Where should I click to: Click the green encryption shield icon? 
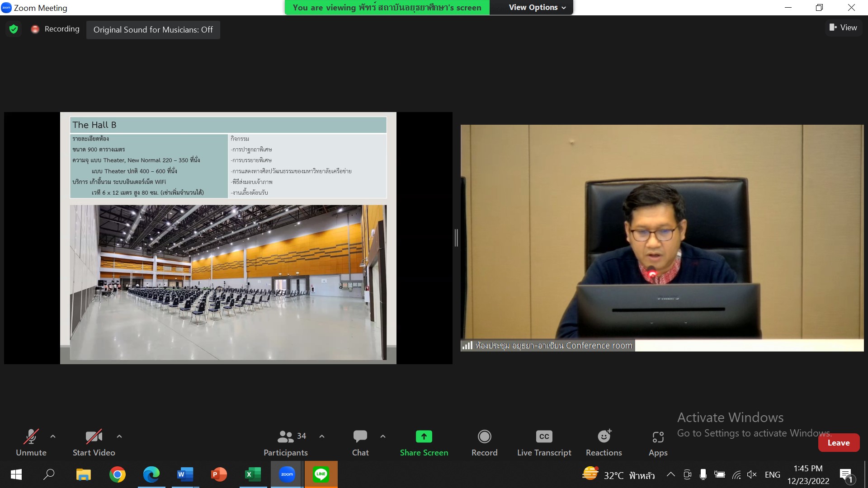click(14, 29)
